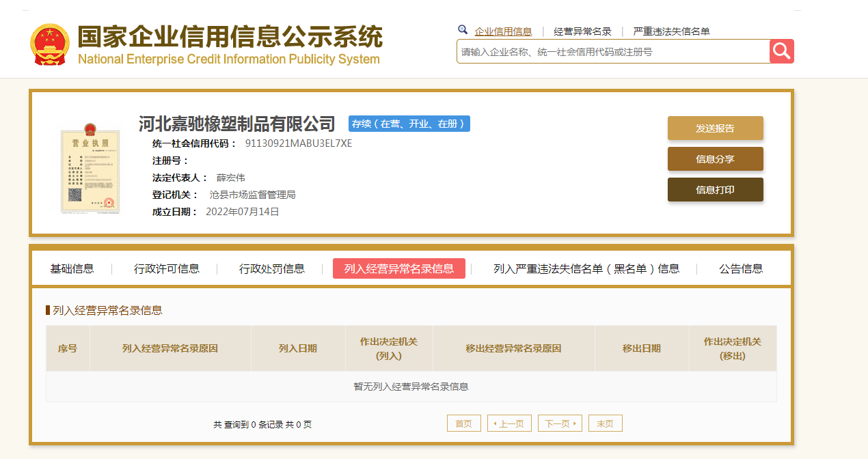The height and width of the screenshot is (459, 868).
Task: Go to 首页 in pagination
Action: coord(464,423)
